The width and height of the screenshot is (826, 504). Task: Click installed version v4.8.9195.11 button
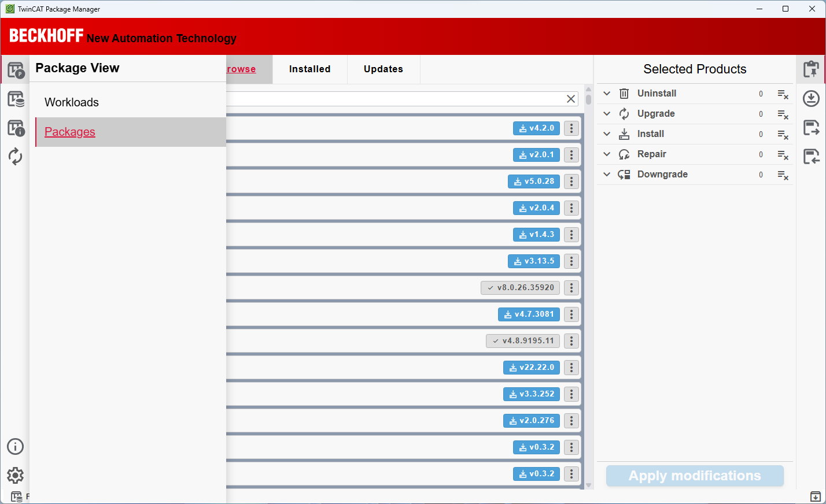click(523, 341)
